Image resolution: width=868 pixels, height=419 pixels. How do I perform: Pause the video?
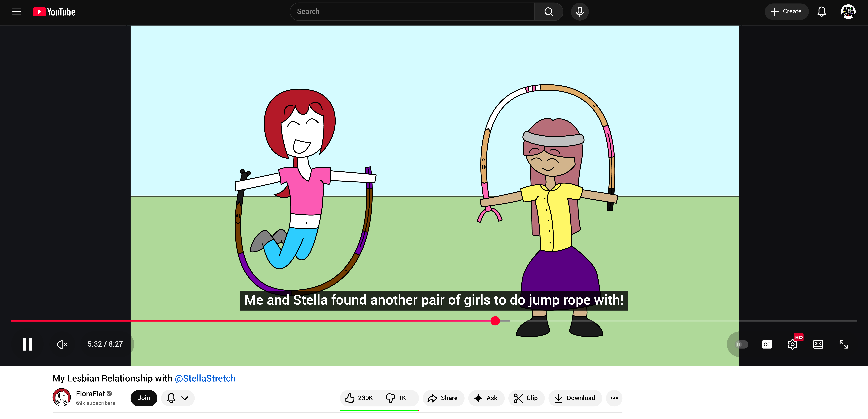coord(27,344)
